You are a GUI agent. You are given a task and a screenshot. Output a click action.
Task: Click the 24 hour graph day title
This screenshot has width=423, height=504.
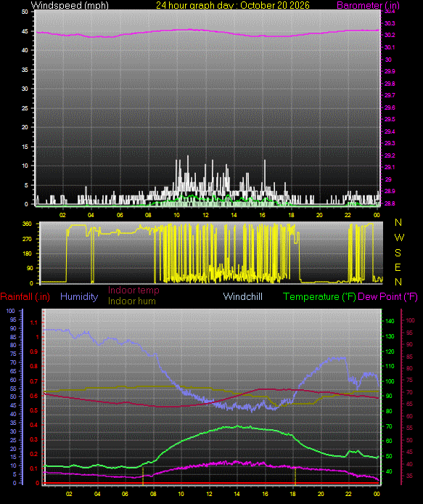232,6
